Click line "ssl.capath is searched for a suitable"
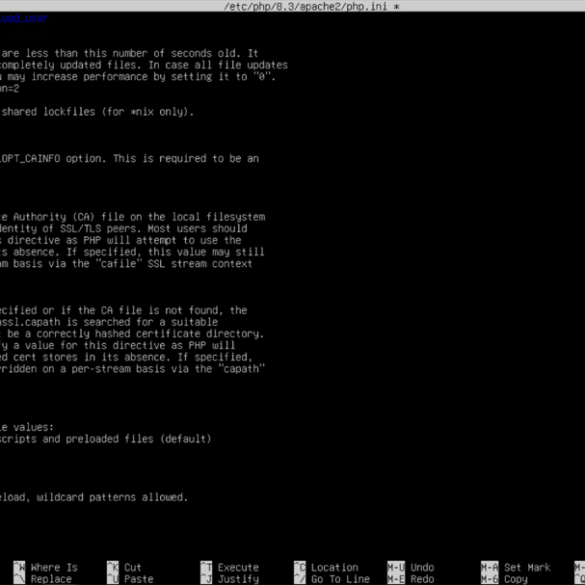This screenshot has height=585, width=585. pos(109,322)
